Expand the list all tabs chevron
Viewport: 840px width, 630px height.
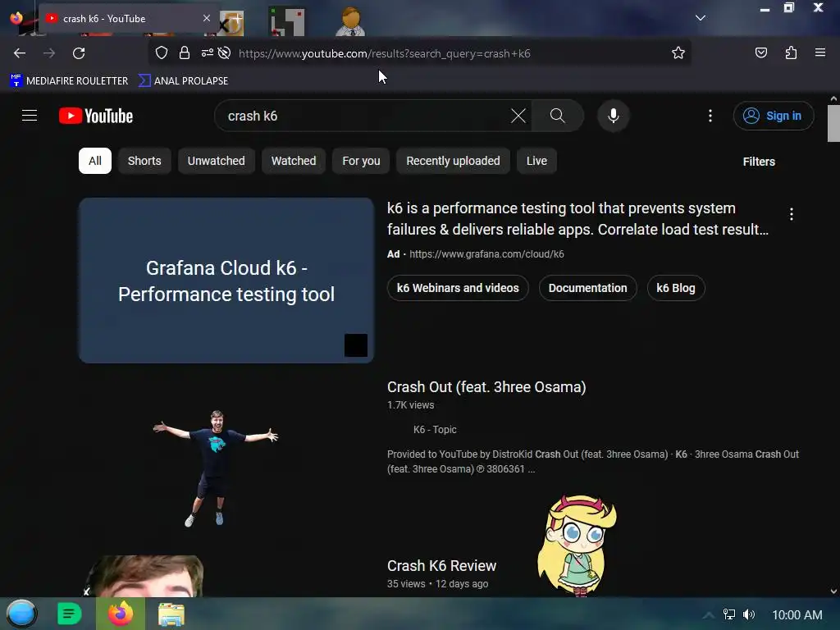tap(701, 18)
